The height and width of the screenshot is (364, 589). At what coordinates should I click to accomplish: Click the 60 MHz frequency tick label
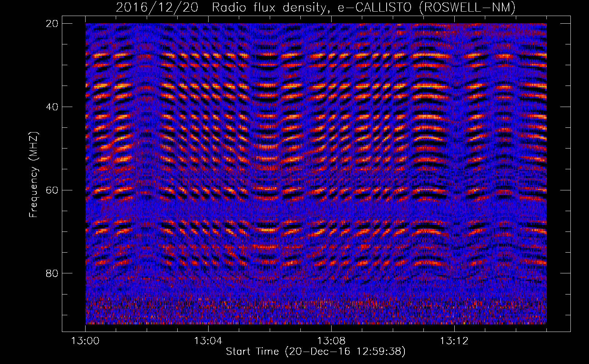(x=52, y=190)
